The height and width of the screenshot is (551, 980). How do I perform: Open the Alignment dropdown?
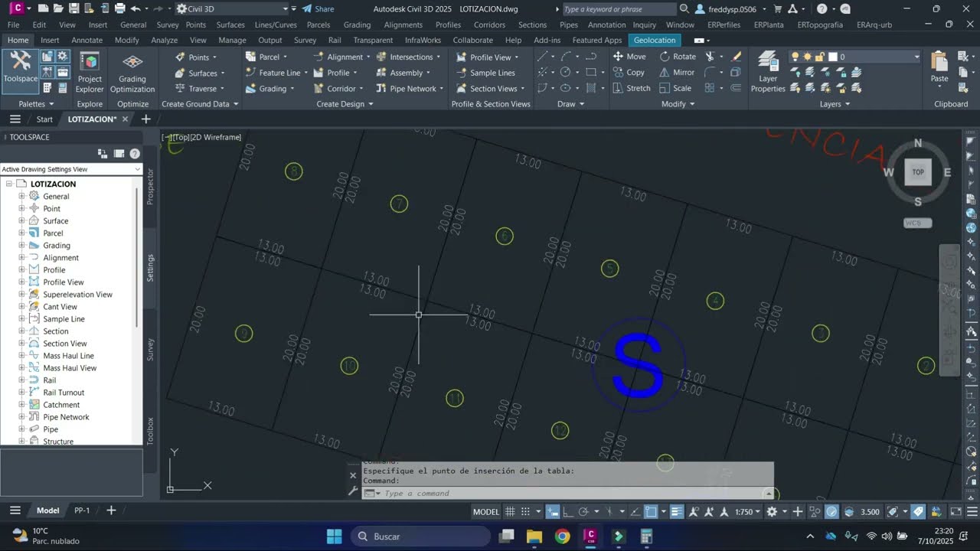click(x=341, y=57)
